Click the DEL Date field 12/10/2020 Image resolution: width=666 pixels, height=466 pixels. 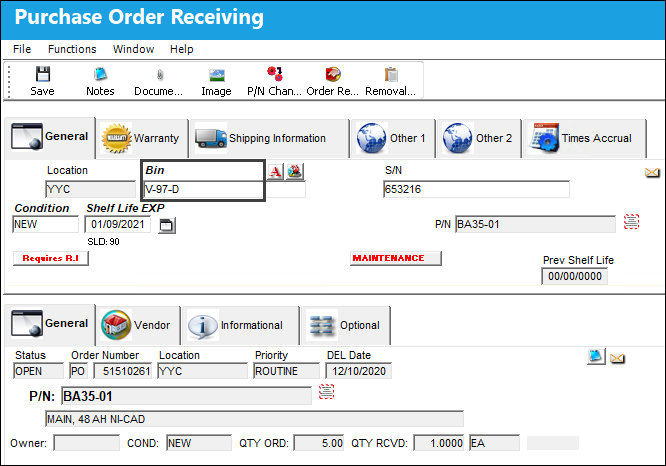pyautogui.click(x=358, y=371)
